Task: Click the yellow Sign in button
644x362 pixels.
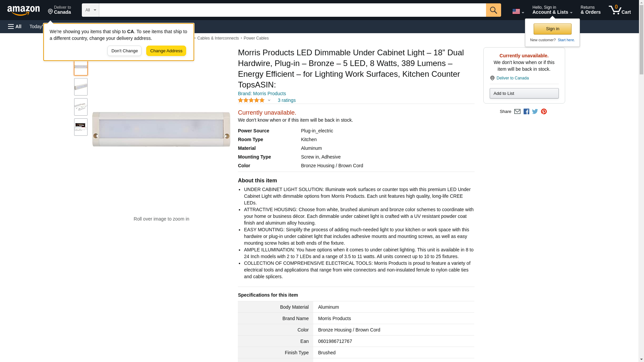Action: pyautogui.click(x=552, y=29)
